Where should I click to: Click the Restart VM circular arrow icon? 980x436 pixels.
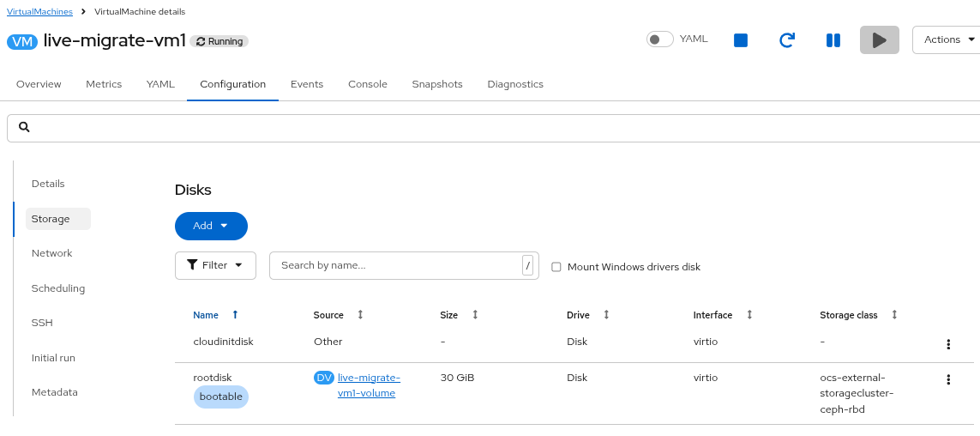[786, 40]
